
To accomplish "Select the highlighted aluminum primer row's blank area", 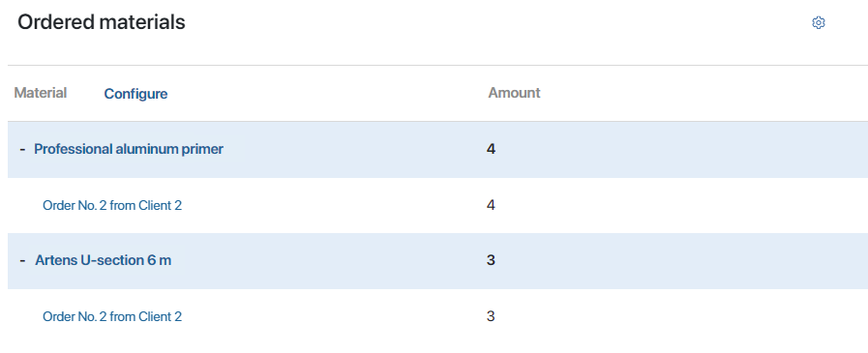I will click(x=681, y=149).
